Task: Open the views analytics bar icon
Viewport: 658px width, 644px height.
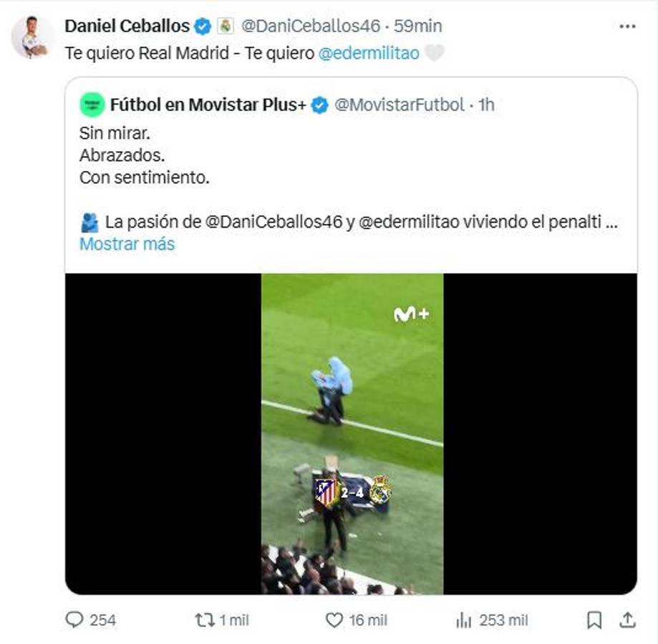Action: [x=464, y=620]
